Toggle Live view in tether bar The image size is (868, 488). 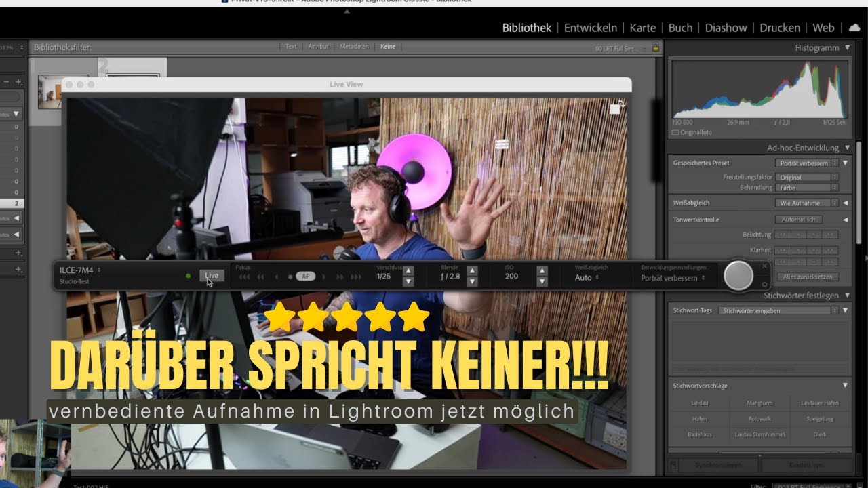pos(212,275)
